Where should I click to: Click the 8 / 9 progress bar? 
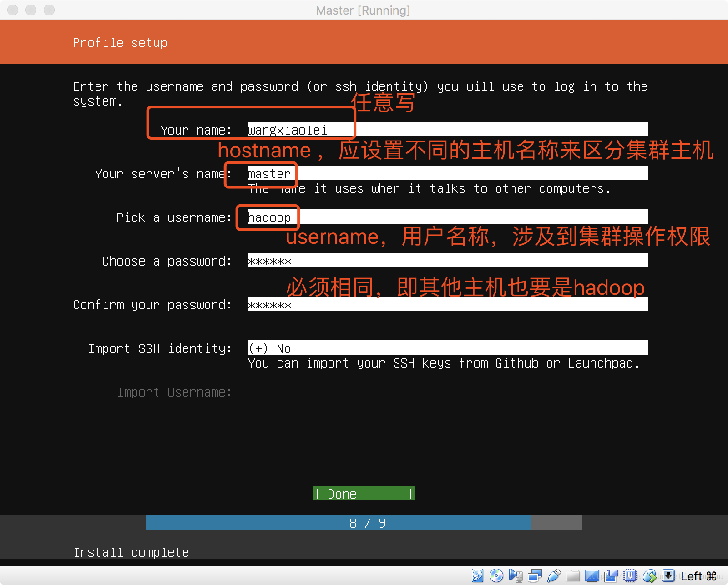[364, 522]
